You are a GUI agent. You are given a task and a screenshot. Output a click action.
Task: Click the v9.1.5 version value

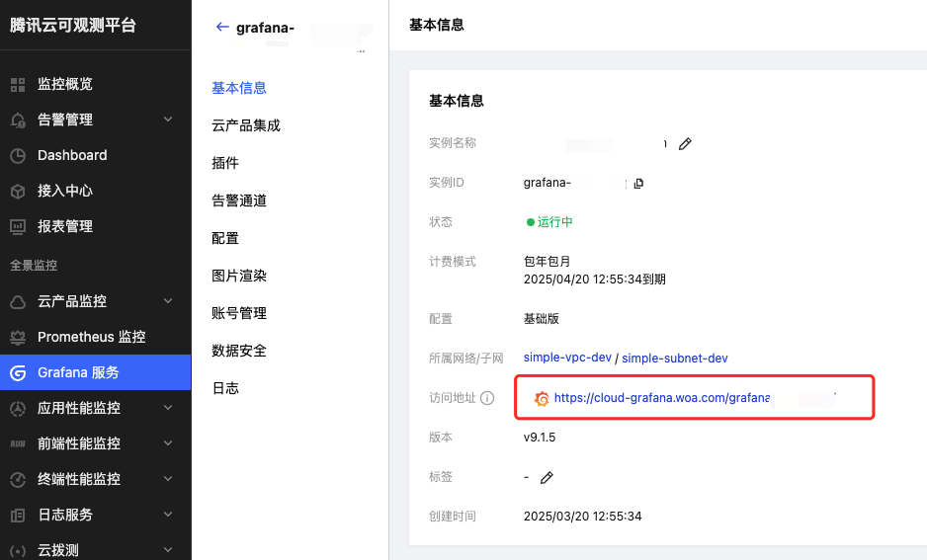point(540,438)
